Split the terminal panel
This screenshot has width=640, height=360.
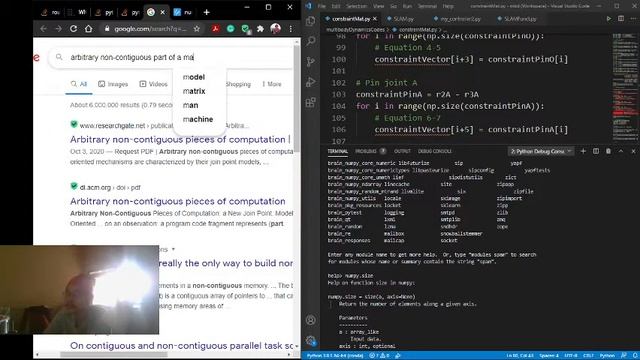coord(596,151)
